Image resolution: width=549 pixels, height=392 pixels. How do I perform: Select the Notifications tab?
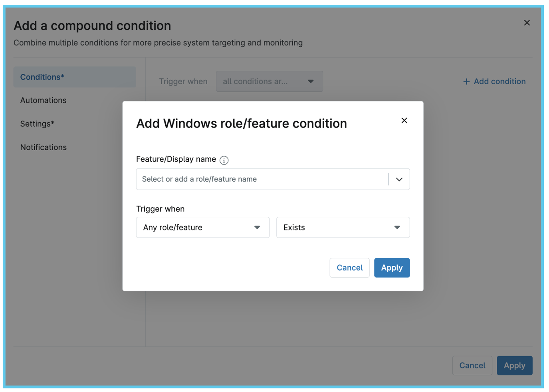[x=44, y=147]
